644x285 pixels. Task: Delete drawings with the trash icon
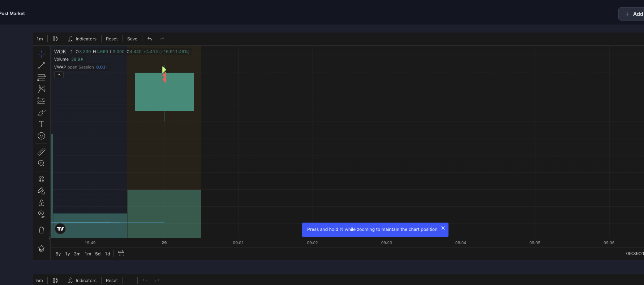point(42,230)
